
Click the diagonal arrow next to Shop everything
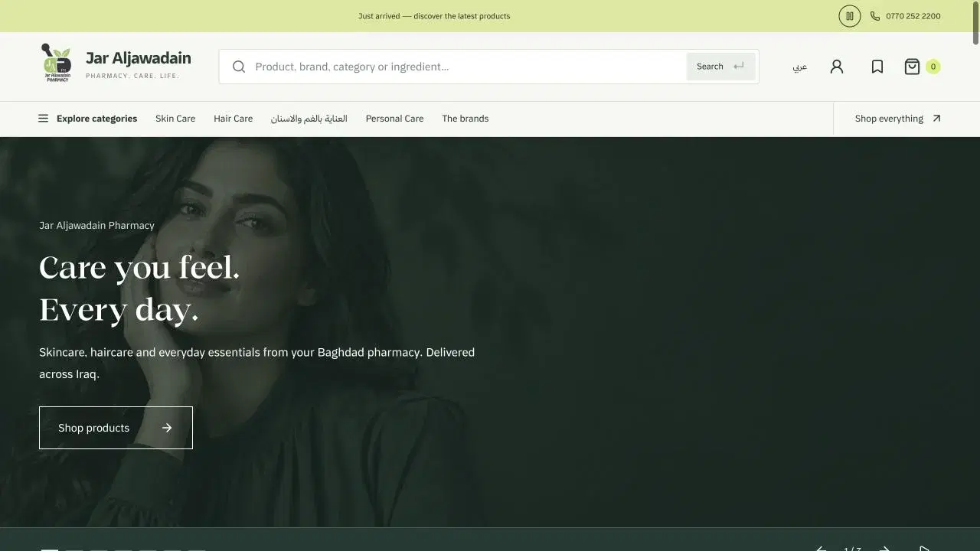(936, 119)
